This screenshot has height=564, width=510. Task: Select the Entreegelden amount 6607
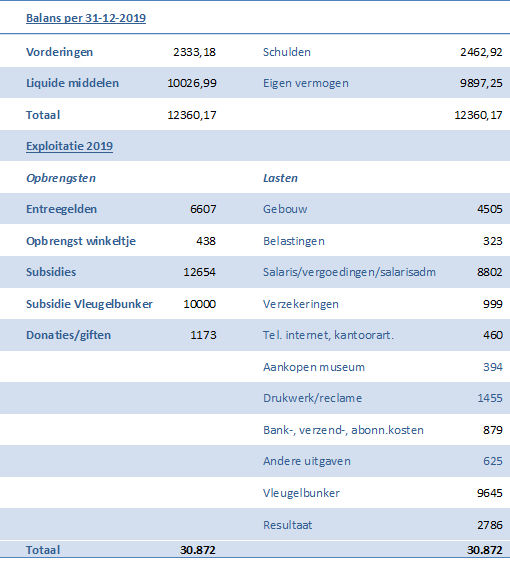coord(203,209)
